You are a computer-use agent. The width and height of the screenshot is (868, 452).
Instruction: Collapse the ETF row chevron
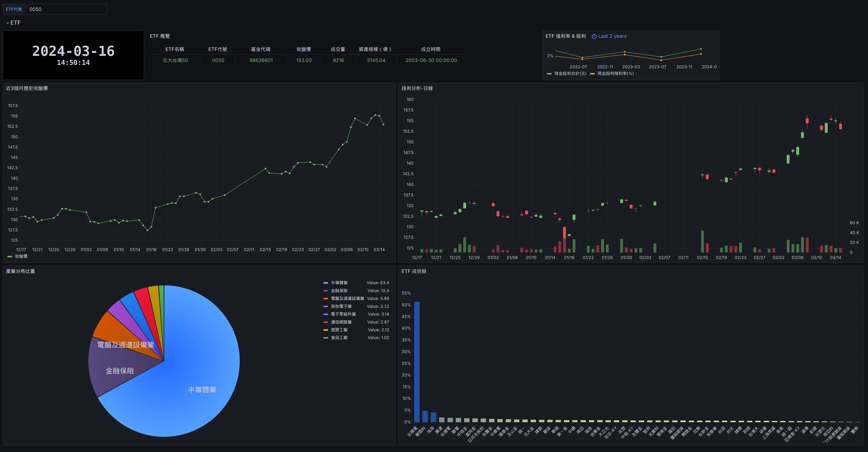[7, 23]
